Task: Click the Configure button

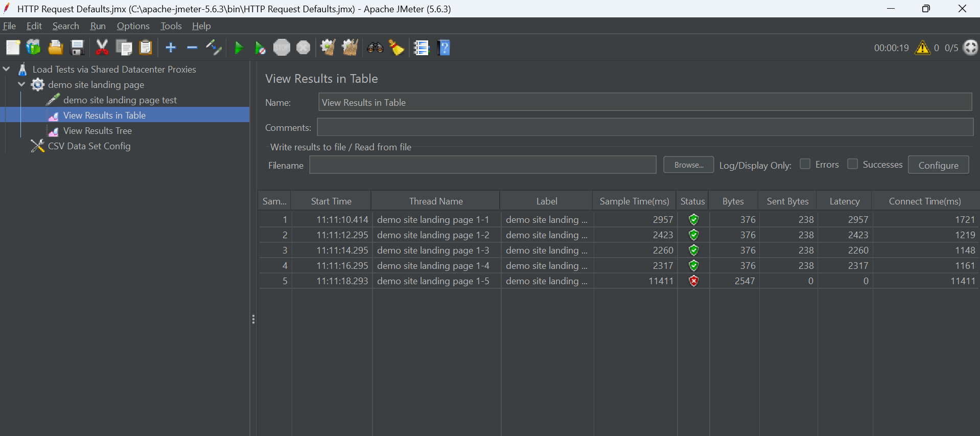Action: tap(938, 165)
